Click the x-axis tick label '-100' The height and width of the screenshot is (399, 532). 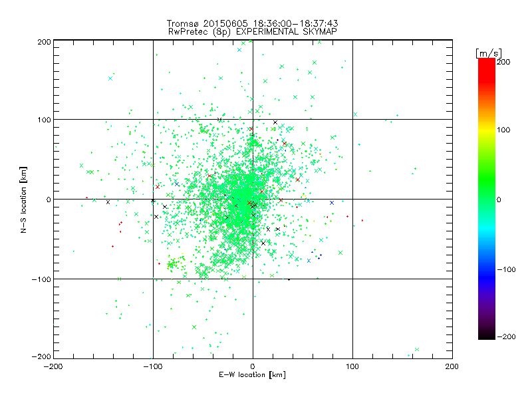point(153,366)
